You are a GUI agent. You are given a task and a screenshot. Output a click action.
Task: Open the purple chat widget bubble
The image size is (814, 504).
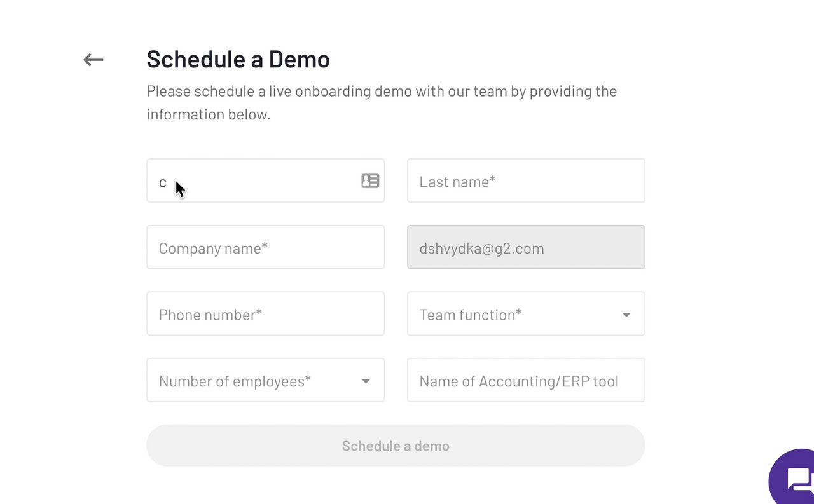pyautogui.click(x=796, y=479)
